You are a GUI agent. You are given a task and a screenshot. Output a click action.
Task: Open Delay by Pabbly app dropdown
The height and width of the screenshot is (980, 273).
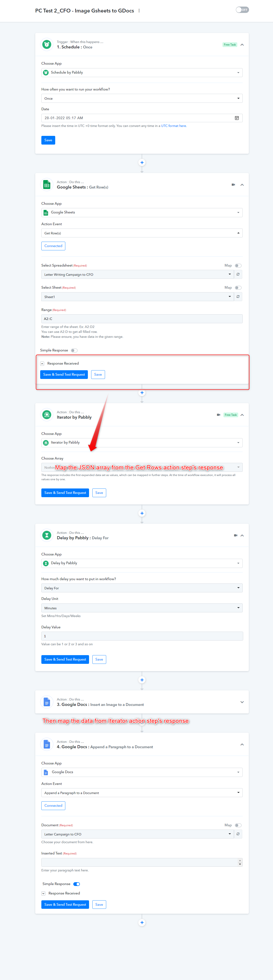click(142, 563)
